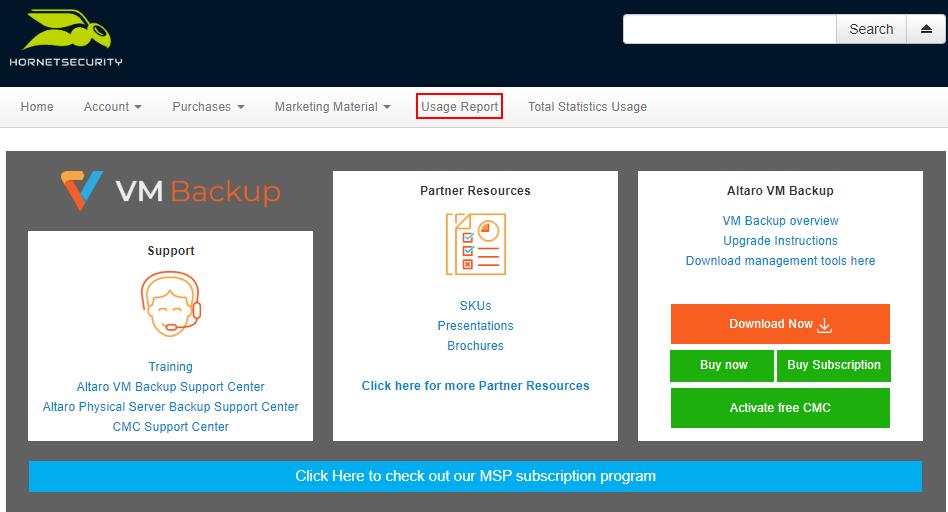
Task: Click the Partner Resources heading
Action: tap(475, 190)
